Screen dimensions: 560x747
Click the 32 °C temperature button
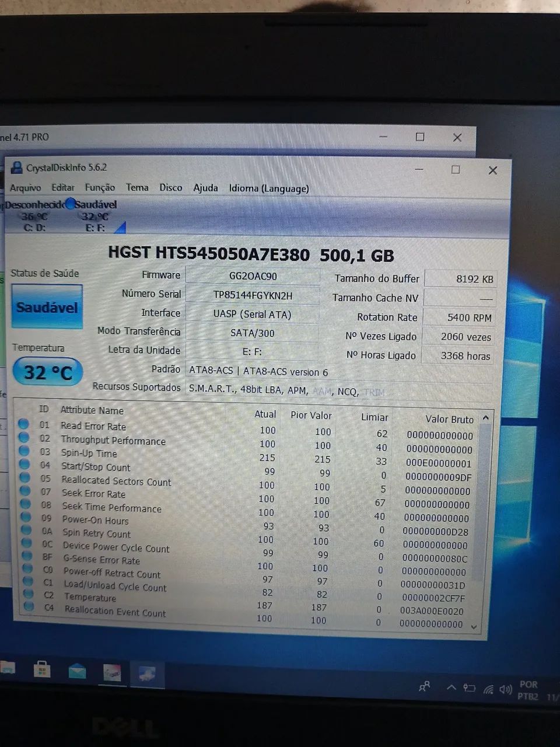point(48,372)
